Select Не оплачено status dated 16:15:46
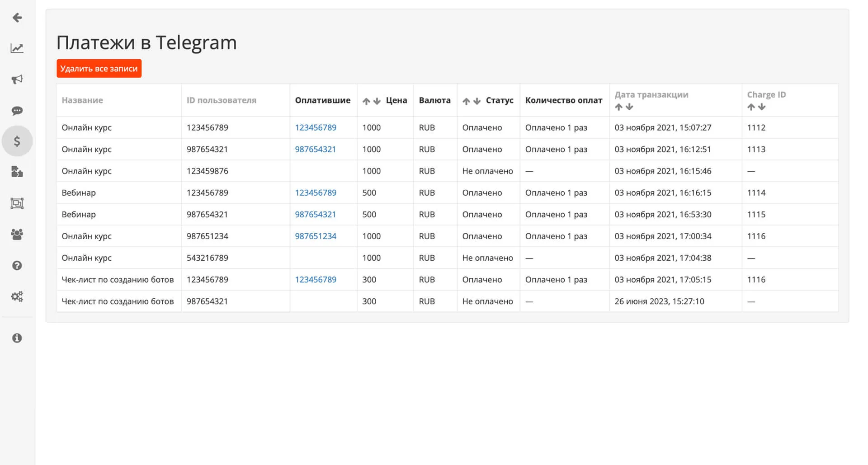This screenshot has width=868, height=465. click(x=488, y=171)
